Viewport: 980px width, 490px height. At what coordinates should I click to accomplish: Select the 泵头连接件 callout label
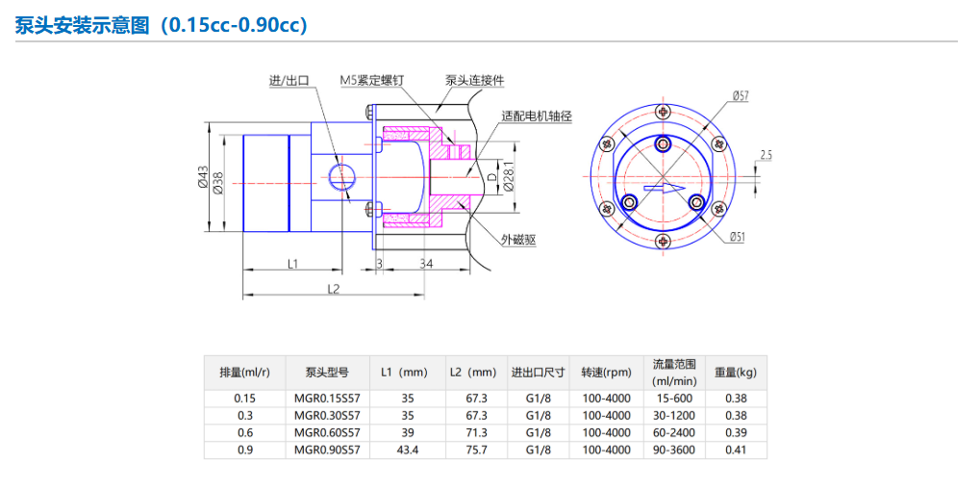point(474,81)
